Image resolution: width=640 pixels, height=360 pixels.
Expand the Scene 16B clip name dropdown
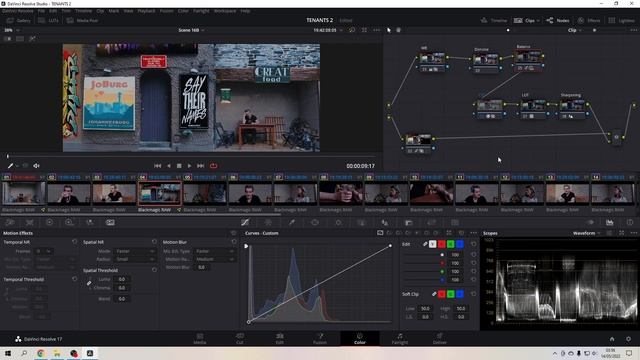point(191,30)
